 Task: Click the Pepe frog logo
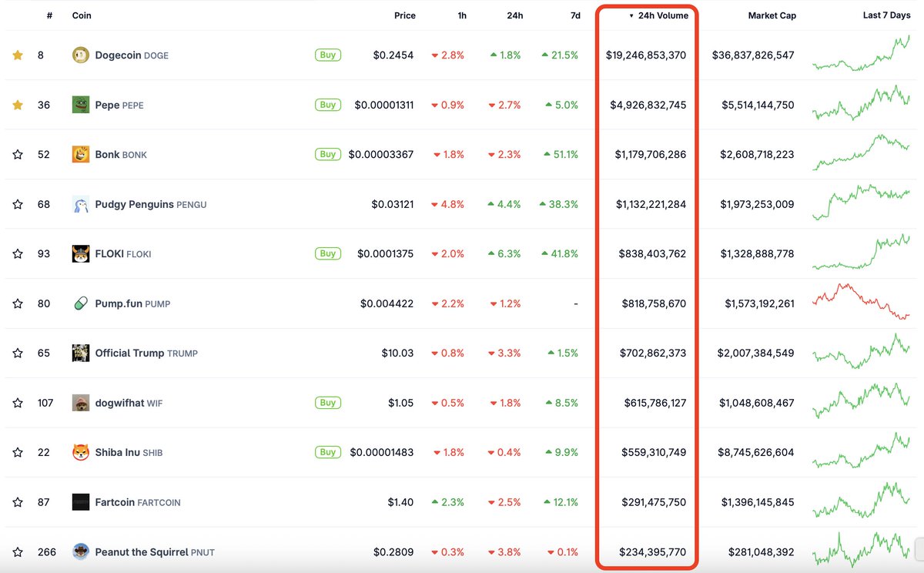(x=81, y=105)
